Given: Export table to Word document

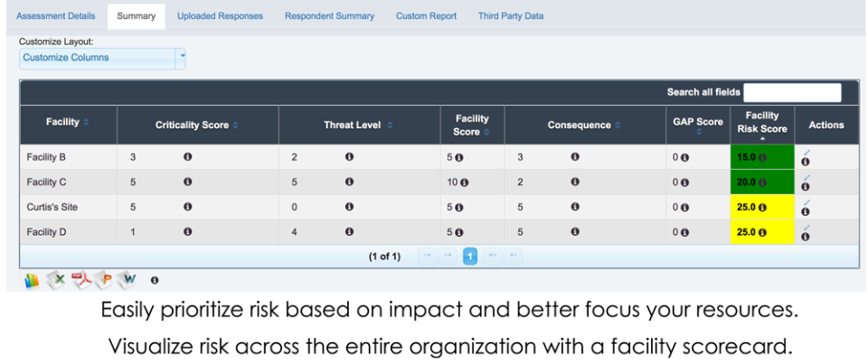Looking at the screenshot, I should point(127,279).
